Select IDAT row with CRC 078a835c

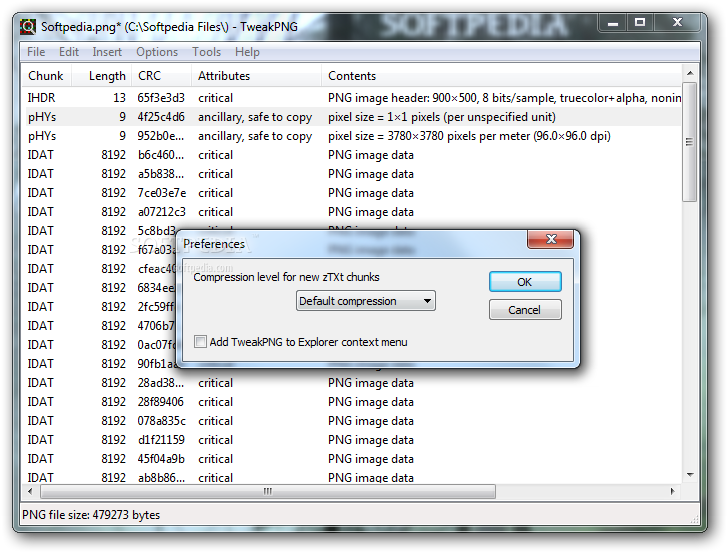[x=352, y=421]
